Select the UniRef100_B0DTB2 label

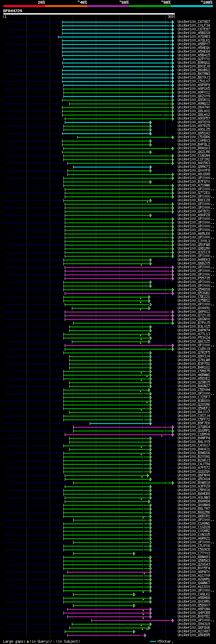tap(194, 616)
